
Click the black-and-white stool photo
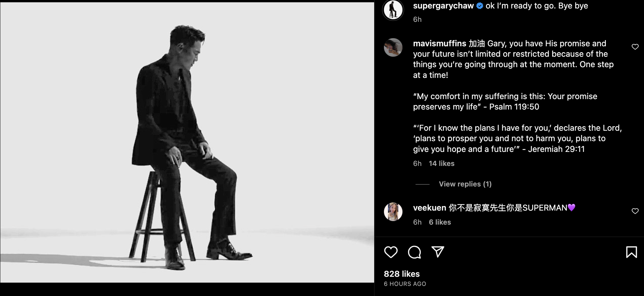pyautogui.click(x=187, y=142)
